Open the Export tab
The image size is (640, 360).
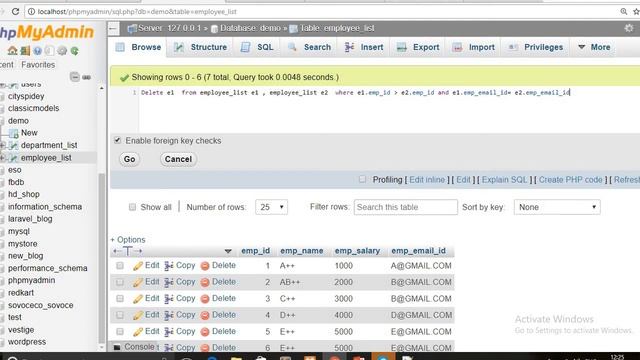coord(418,47)
